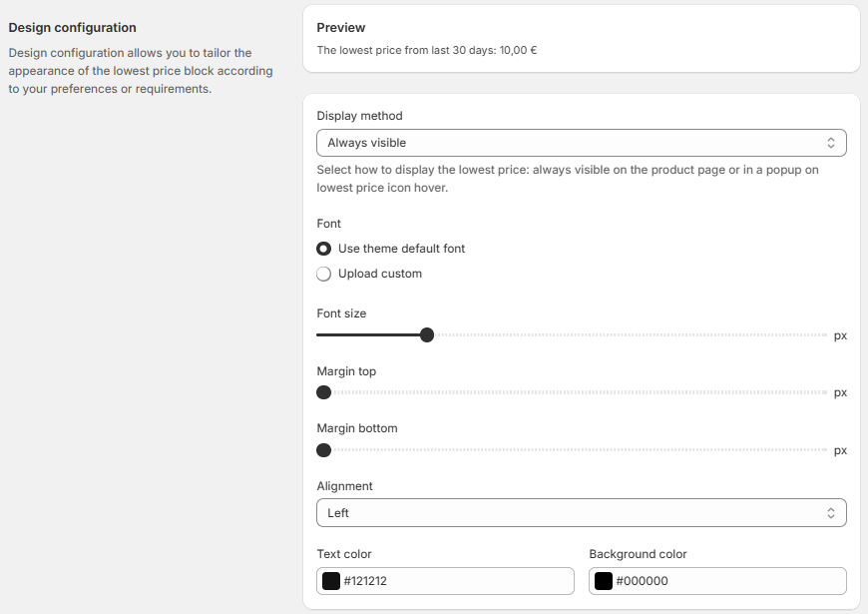Click the Background color swatch

coord(604,581)
